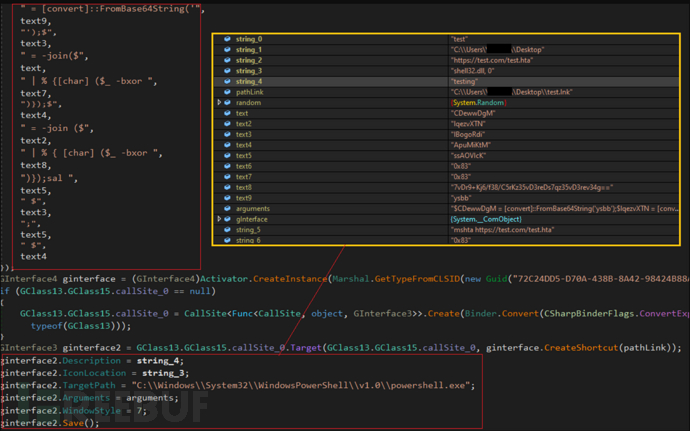690x431 pixels.
Task: Click the variable icon beside string_4
Action: coord(227,81)
